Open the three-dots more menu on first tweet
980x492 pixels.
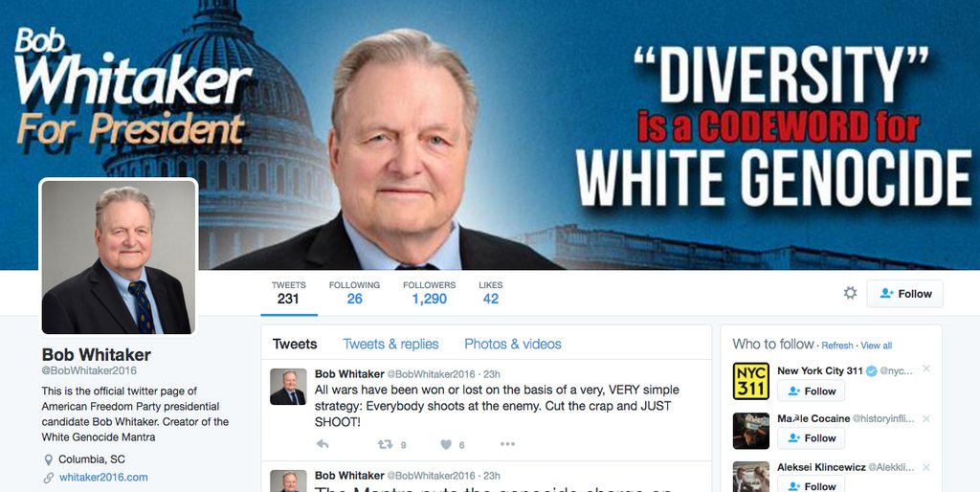[x=507, y=444]
